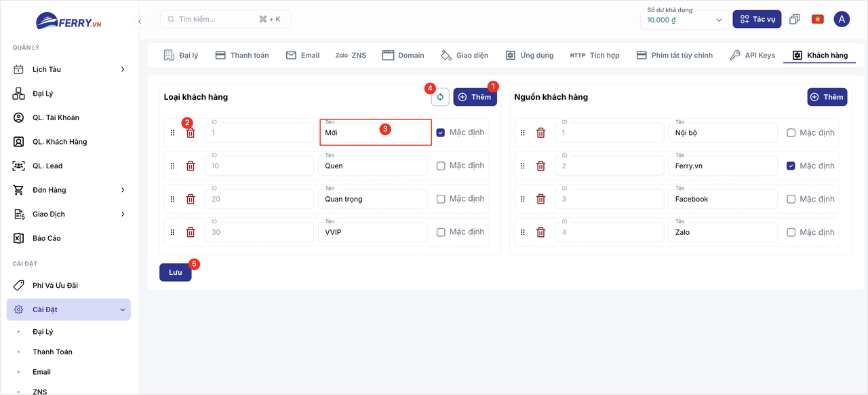
Task: Check Mặc định for the Quen type
Action: coord(441,166)
